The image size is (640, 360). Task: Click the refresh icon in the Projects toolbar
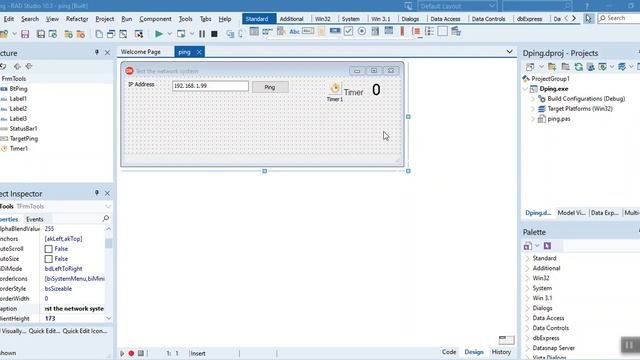point(578,67)
